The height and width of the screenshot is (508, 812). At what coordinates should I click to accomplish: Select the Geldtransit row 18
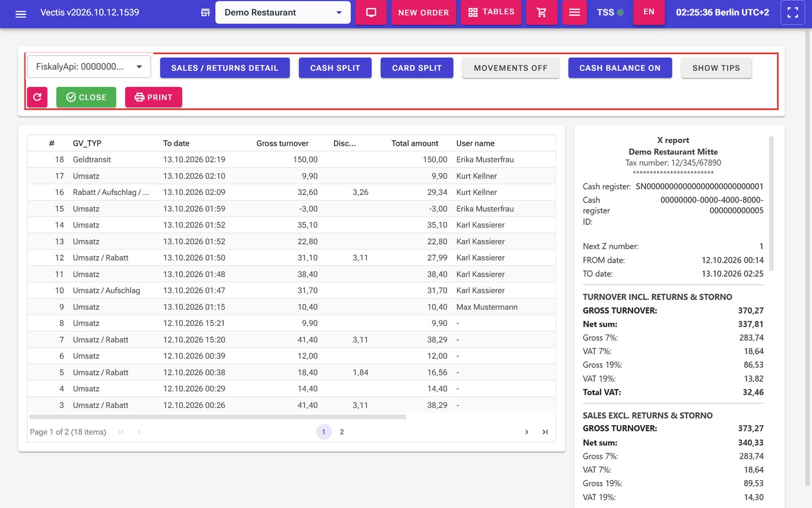pyautogui.click(x=291, y=159)
